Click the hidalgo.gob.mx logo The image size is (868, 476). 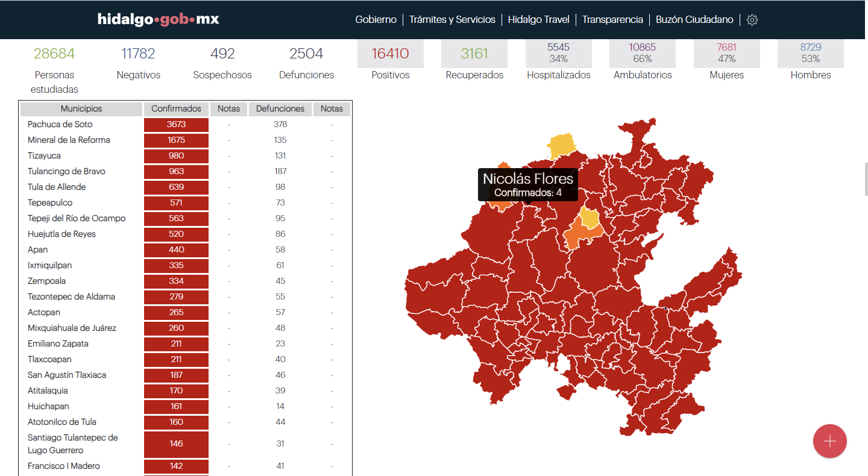[158, 19]
